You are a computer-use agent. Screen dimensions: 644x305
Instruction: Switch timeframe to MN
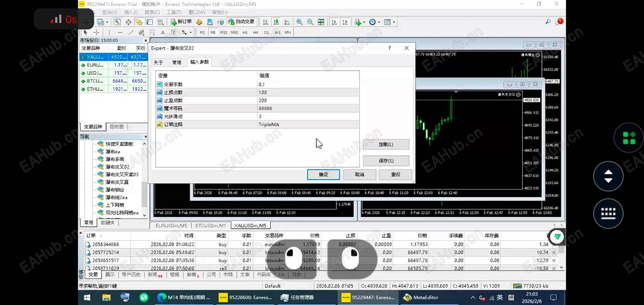[288, 32]
